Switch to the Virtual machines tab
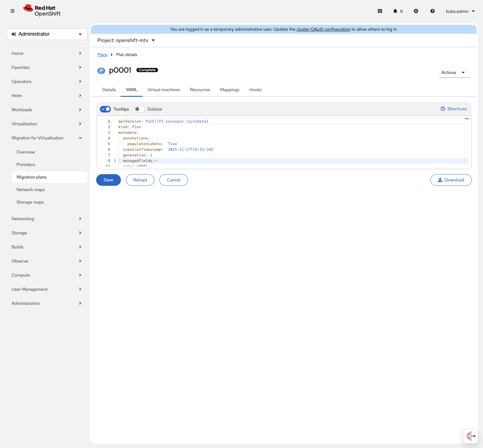The image size is (483, 448). click(164, 90)
